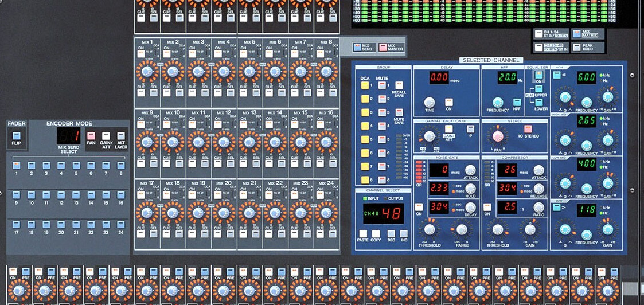The width and height of the screenshot is (644, 305).
Task: Choose Mix Send Select button 8
Action: 121,166
